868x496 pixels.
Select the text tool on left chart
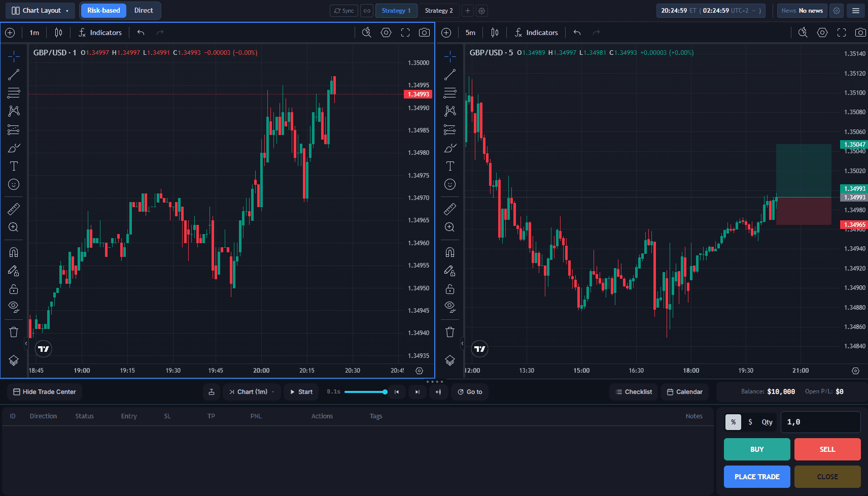pyautogui.click(x=14, y=166)
